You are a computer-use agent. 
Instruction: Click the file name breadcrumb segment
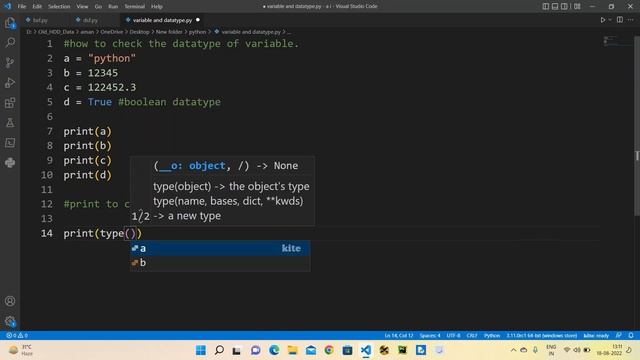(251, 32)
